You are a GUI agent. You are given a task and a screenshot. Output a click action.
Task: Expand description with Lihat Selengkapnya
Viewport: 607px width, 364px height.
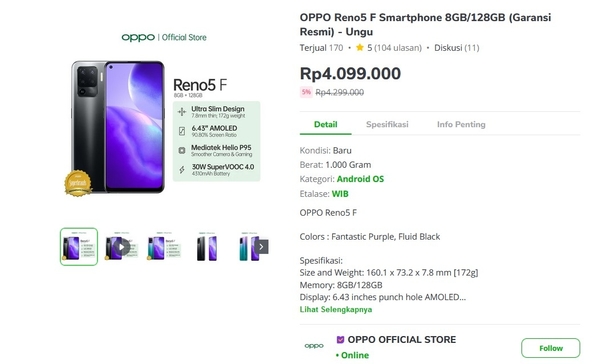336,309
